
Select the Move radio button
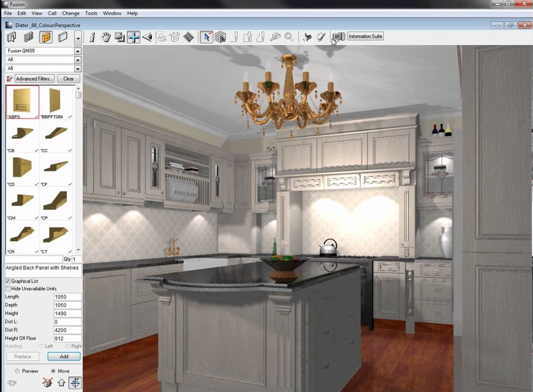point(53,371)
